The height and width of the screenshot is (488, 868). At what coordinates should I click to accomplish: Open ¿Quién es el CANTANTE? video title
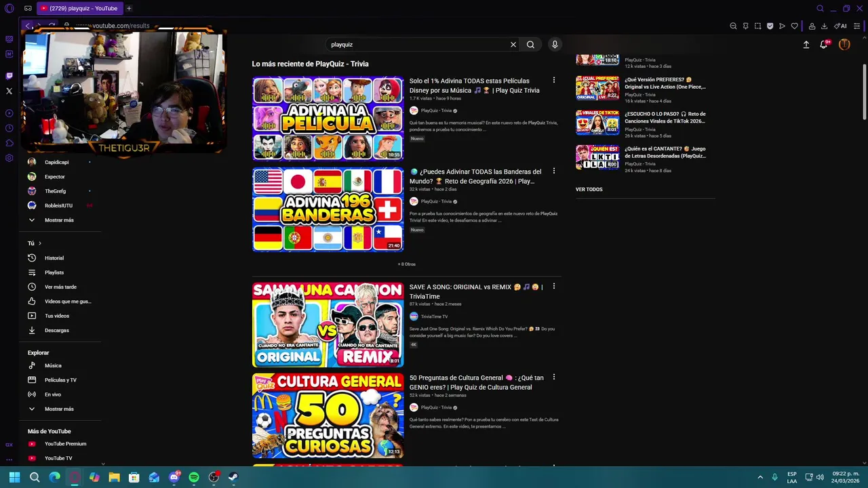tap(665, 152)
